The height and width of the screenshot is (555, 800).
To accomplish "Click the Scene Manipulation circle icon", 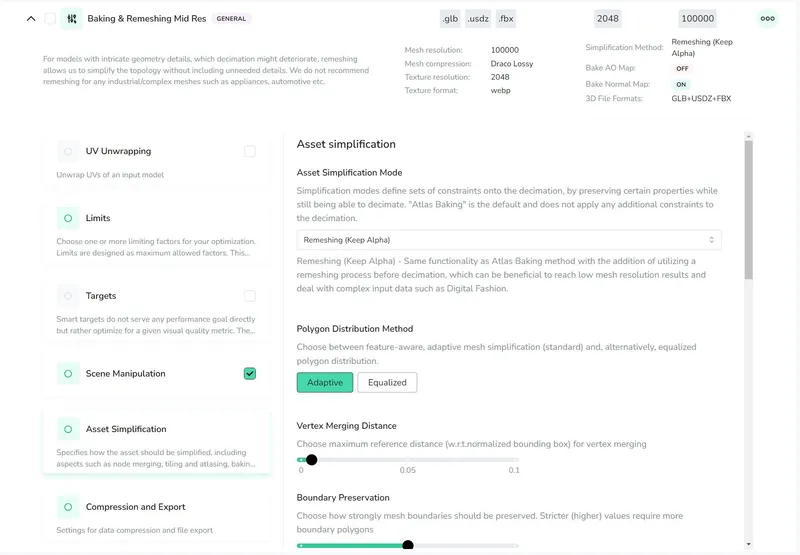I will 68,374.
